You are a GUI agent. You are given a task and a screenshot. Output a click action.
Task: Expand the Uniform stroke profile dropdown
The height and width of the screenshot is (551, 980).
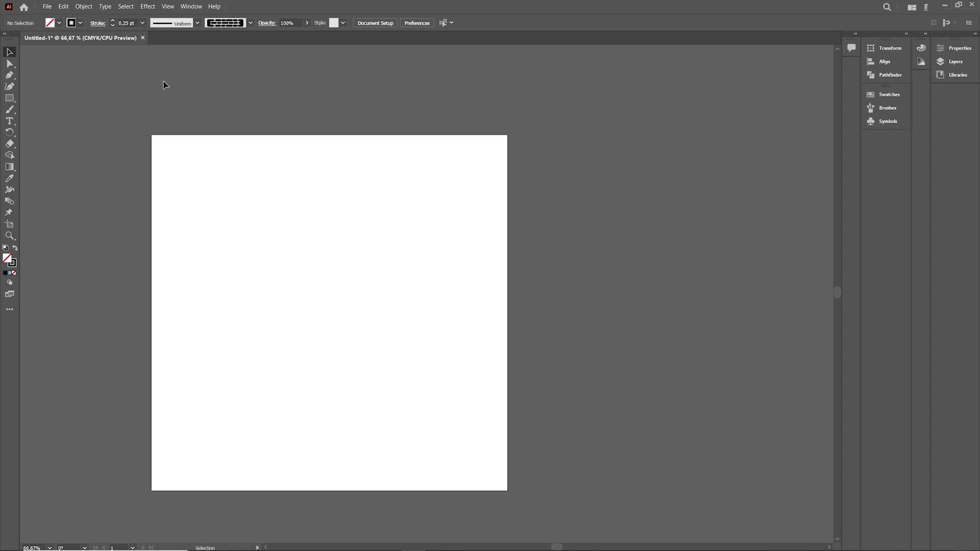pos(197,23)
